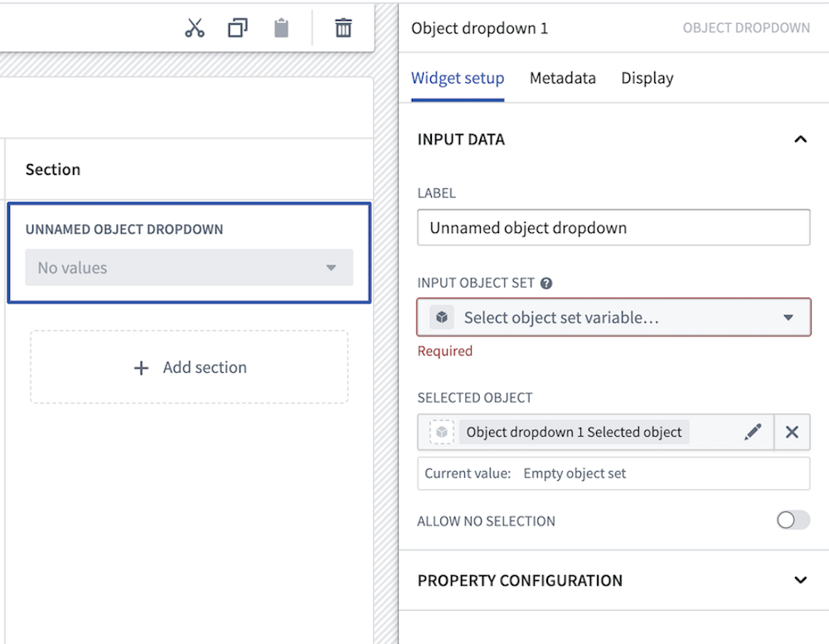The width and height of the screenshot is (829, 644).
Task: Click the OBJECT DROPDOWN type label
Action: 746,28
